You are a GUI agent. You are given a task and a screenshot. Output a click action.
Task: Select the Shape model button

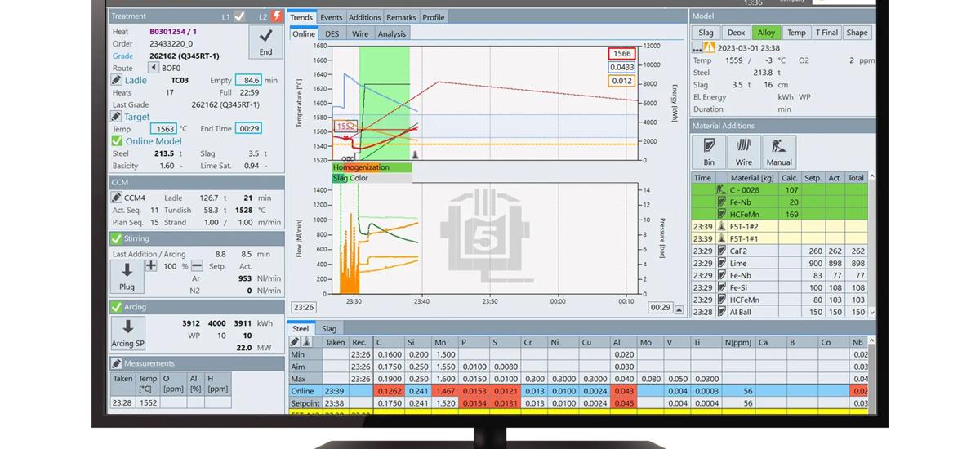click(x=857, y=33)
